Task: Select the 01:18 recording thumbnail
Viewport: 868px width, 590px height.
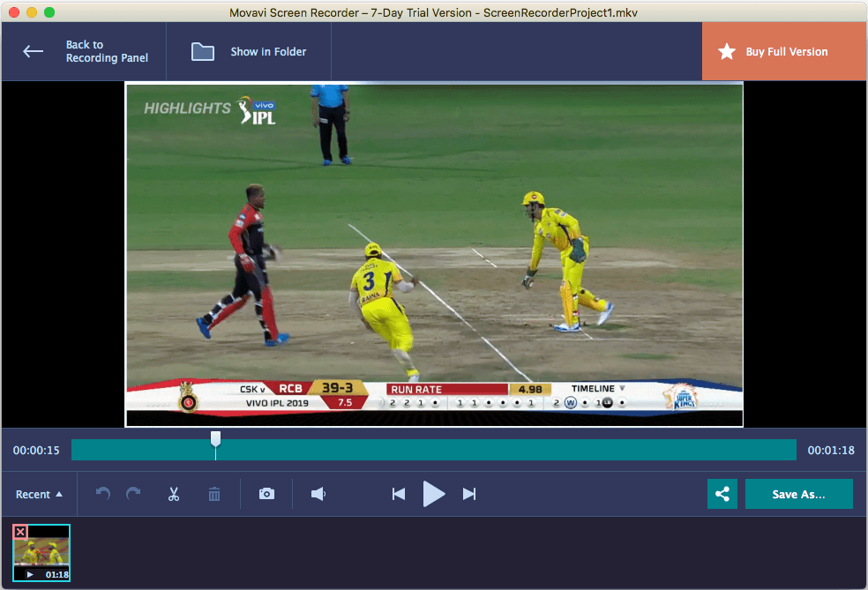Action: click(41, 553)
